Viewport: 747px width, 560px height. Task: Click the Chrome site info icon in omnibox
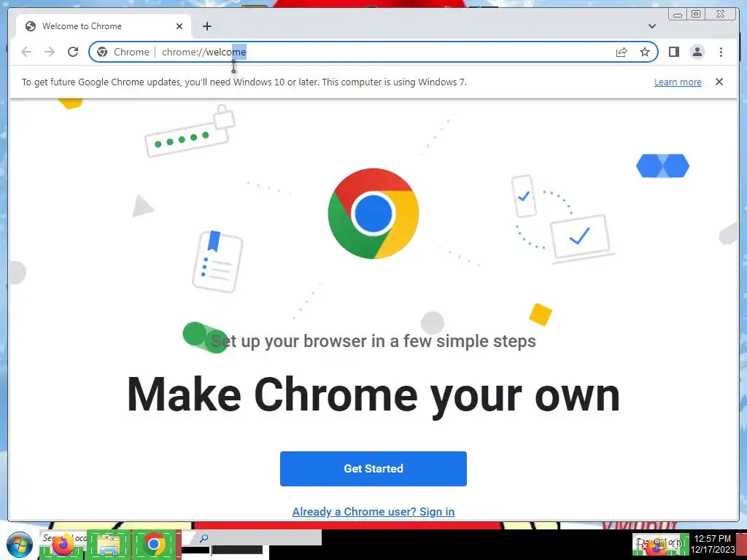coord(102,52)
